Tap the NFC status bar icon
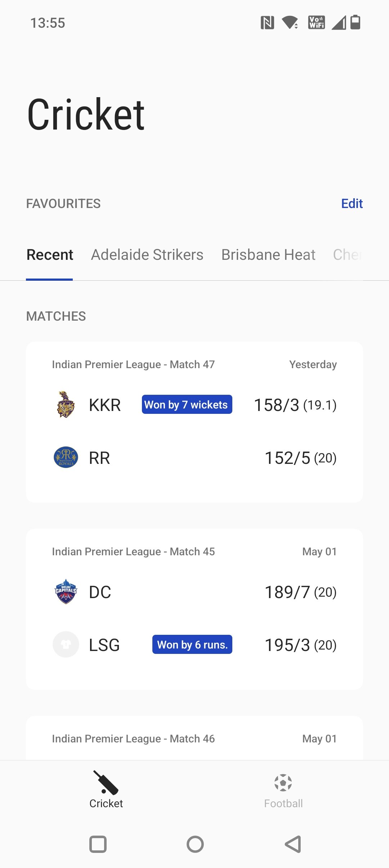The width and height of the screenshot is (389, 868). (x=267, y=23)
